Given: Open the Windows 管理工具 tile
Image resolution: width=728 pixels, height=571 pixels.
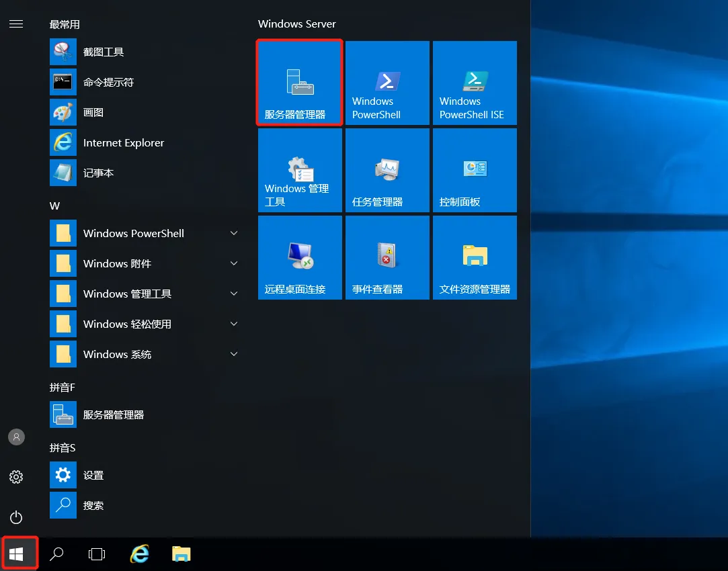Looking at the screenshot, I should point(300,171).
